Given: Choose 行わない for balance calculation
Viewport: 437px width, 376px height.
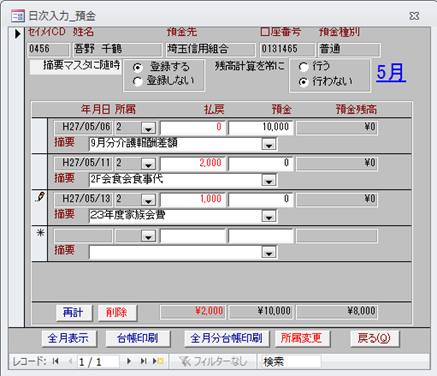Looking at the screenshot, I should coord(303,82).
